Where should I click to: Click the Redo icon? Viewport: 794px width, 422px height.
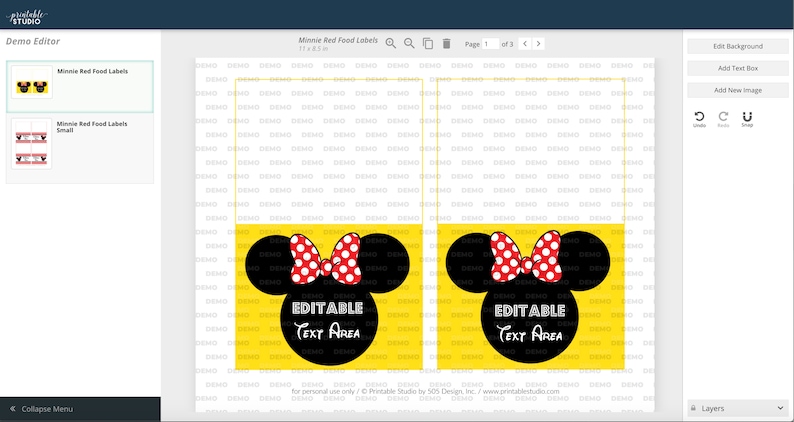(x=723, y=119)
